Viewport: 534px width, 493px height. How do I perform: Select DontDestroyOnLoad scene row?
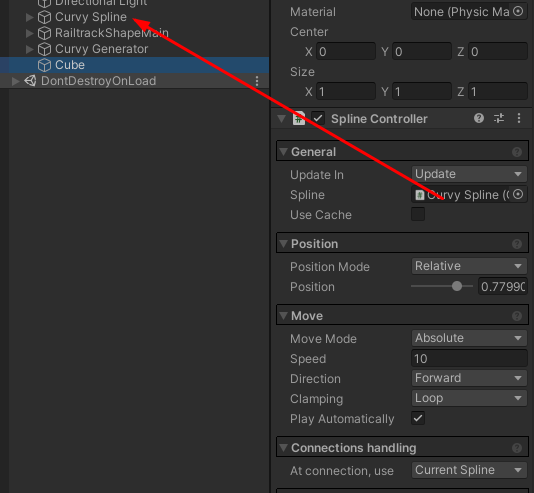pyautogui.click(x=135, y=81)
